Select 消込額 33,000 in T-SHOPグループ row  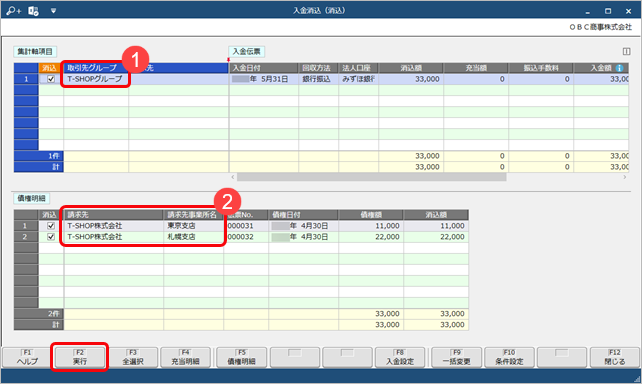pos(411,79)
